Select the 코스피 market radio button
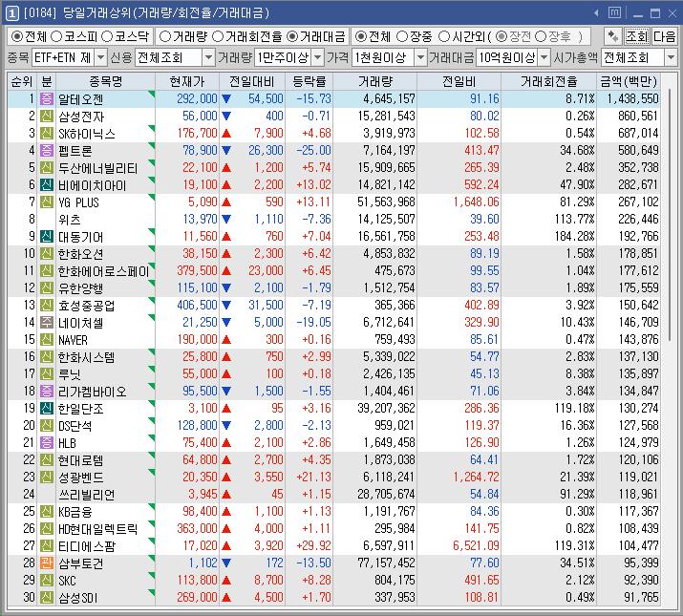The image size is (683, 616). coord(56,36)
